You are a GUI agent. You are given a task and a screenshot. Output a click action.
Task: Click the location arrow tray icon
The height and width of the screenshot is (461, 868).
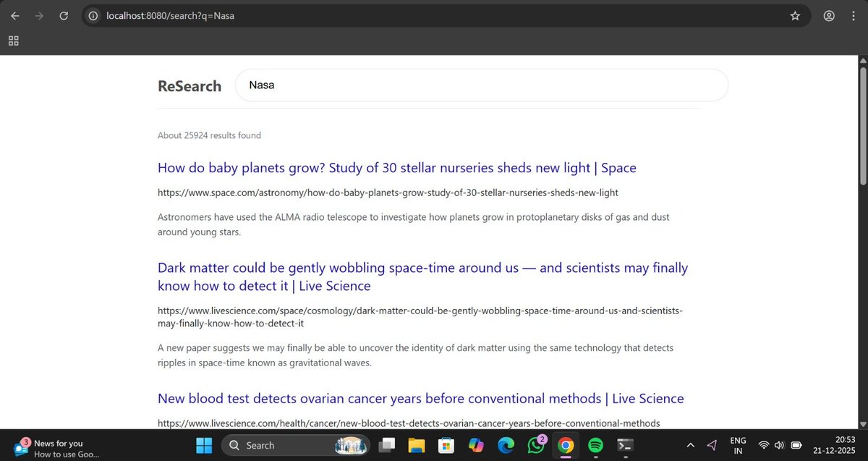[x=712, y=445]
